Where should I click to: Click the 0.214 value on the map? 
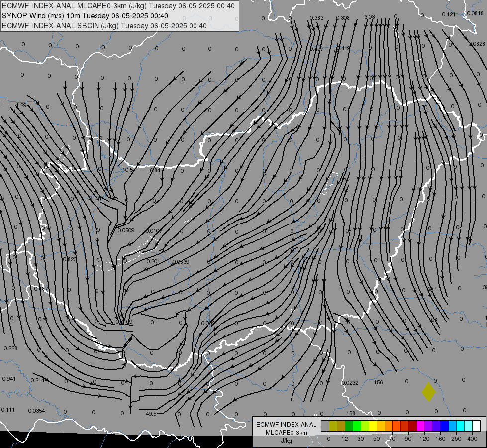pyautogui.click(x=37, y=380)
